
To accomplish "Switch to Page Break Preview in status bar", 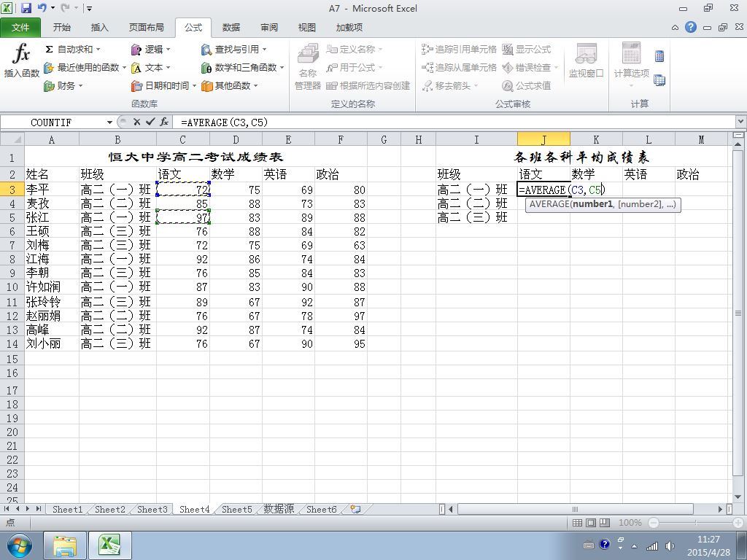I will point(605,523).
